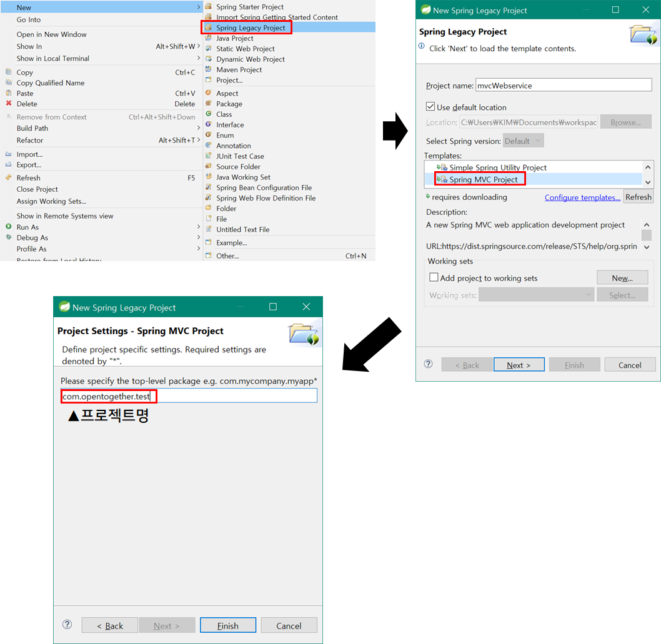Image resolution: width=661 pixels, height=644 pixels.
Task: Click help icon in Spring Legacy Project dialog
Action: coord(428,364)
